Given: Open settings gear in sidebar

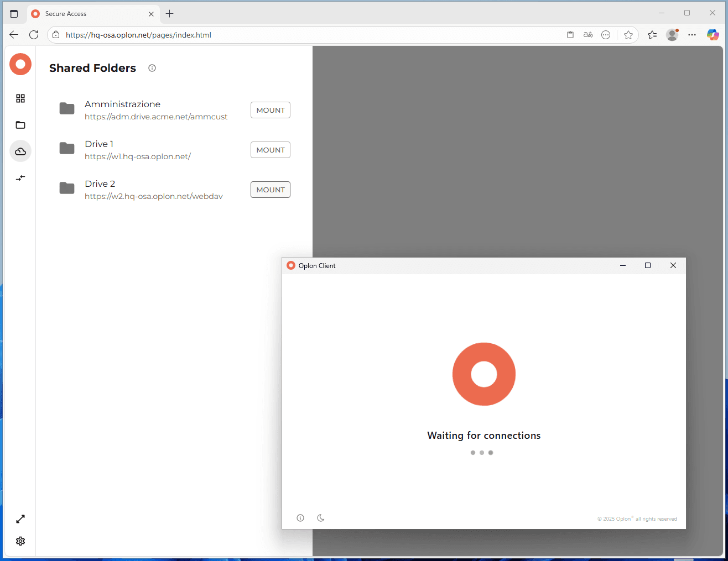Looking at the screenshot, I should 20,541.
